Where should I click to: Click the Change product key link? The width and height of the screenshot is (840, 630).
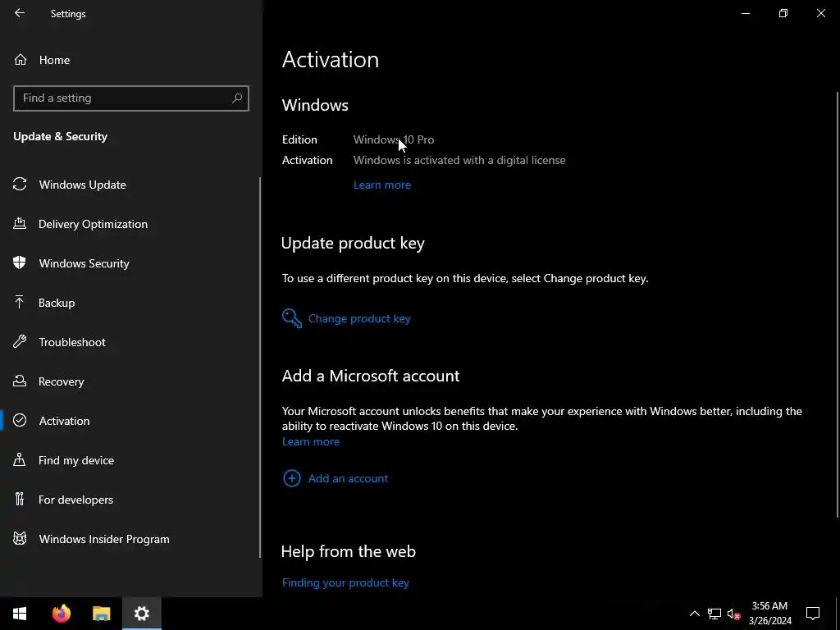point(359,318)
